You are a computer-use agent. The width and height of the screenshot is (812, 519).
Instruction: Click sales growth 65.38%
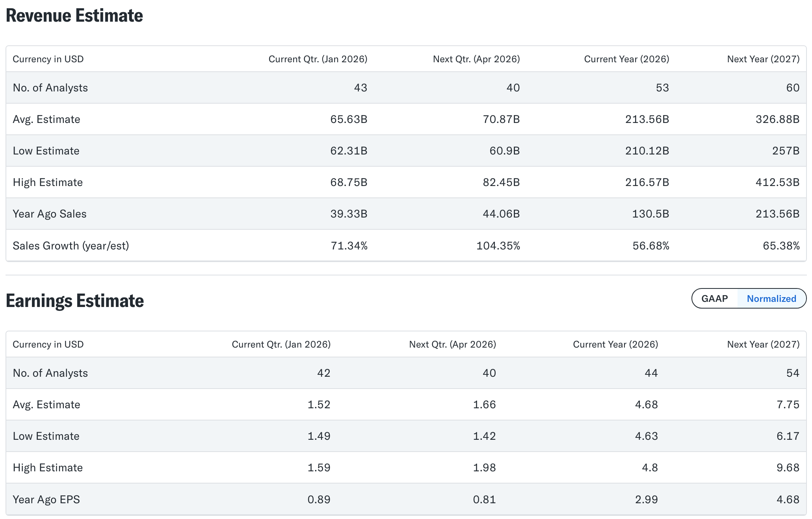(x=781, y=246)
